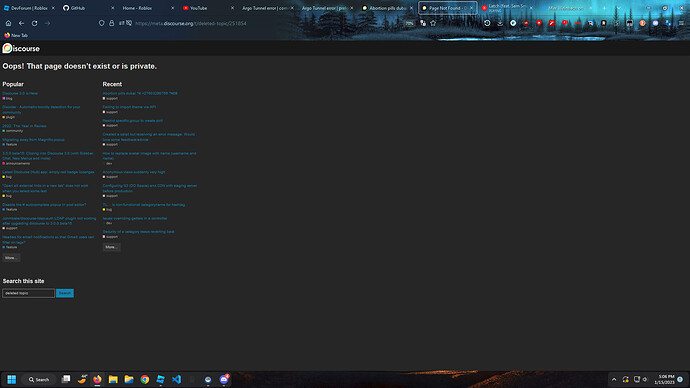Click the blue Search button
The width and height of the screenshot is (690, 388).
click(65, 293)
